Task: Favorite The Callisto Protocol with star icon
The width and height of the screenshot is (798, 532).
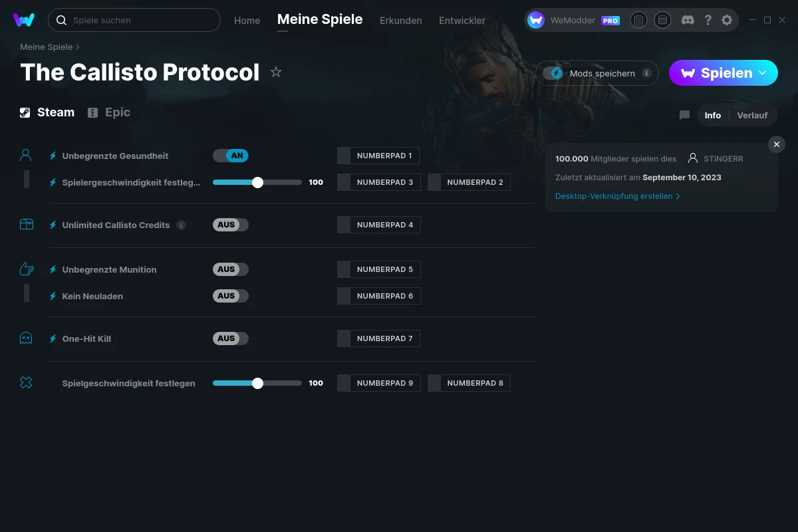Action: 276,72
